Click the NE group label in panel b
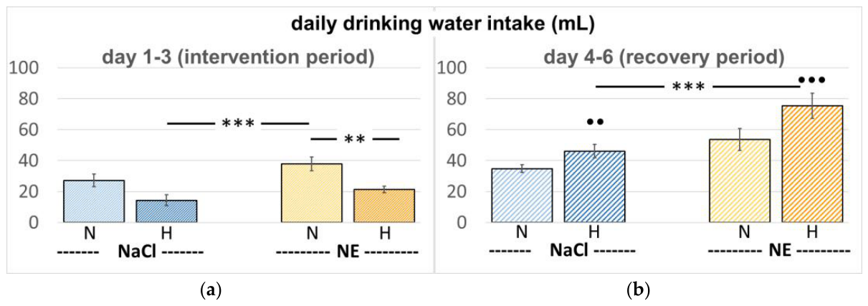Screen dimensions: 868x306 click(779, 252)
